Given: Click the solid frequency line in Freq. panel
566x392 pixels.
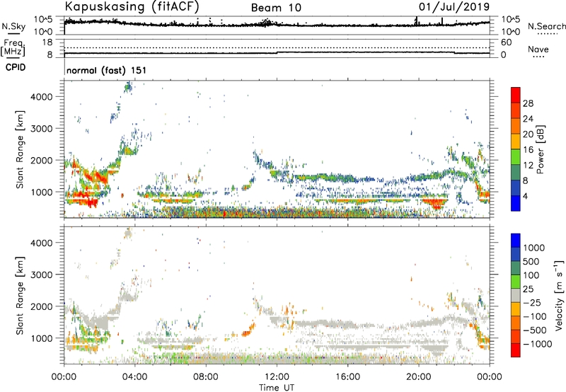Looking at the screenshot, I should coord(277,52).
